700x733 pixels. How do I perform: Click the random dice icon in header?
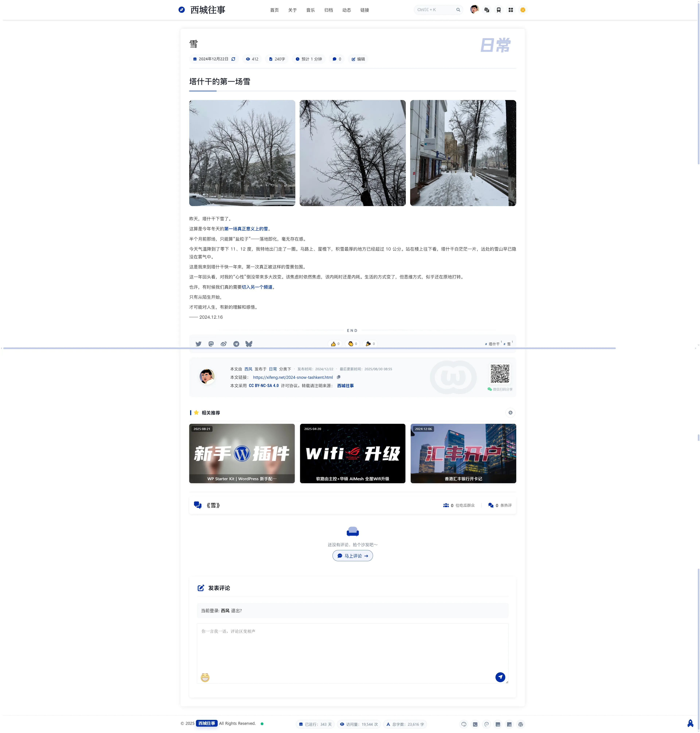(x=487, y=10)
